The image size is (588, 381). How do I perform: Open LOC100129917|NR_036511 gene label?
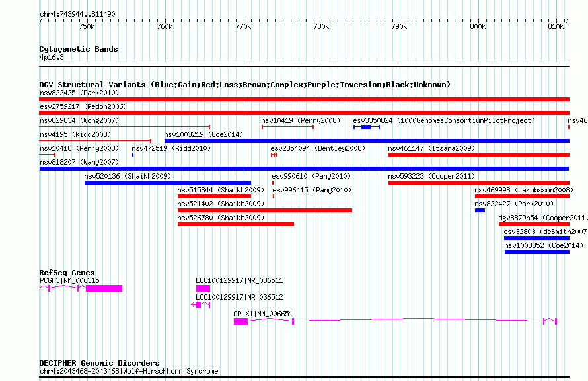pyautogui.click(x=239, y=280)
